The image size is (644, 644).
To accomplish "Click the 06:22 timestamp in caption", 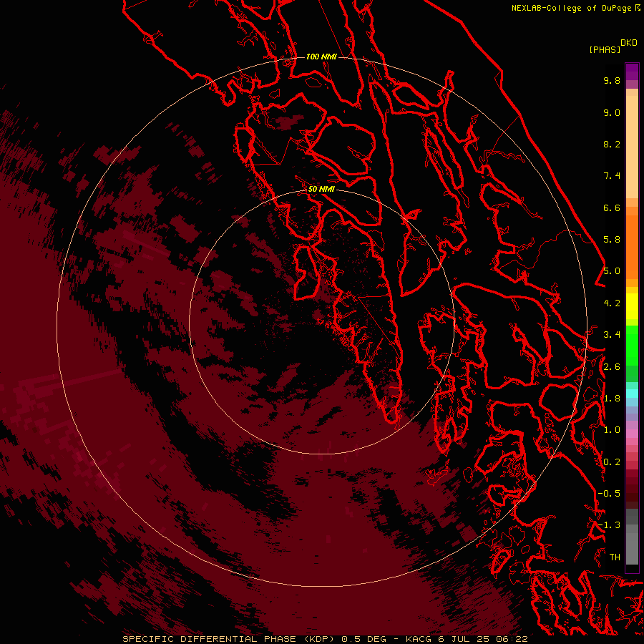I will (513, 639).
